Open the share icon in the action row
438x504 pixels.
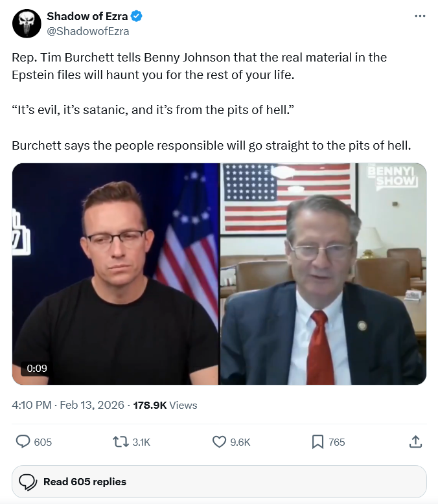pos(416,442)
